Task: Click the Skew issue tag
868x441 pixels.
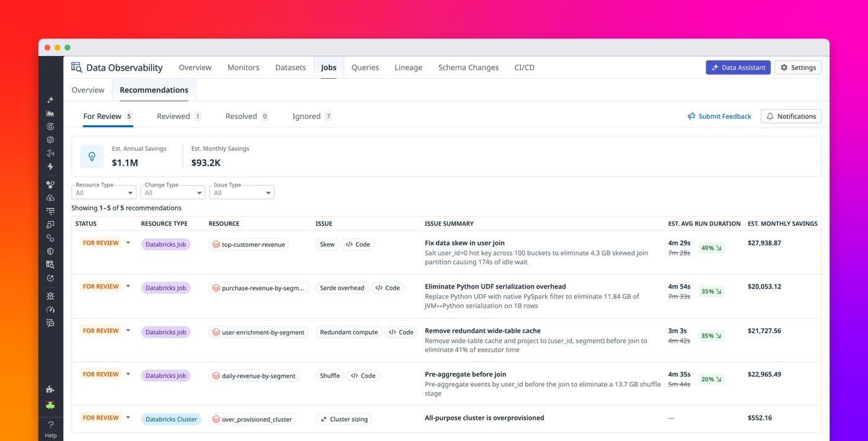Action: tap(327, 244)
